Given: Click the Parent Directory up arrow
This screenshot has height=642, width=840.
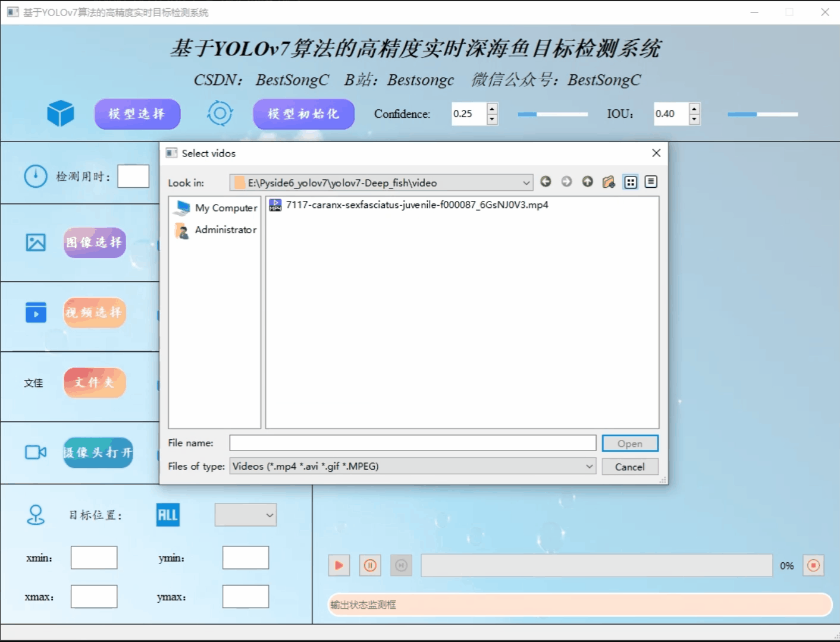Looking at the screenshot, I should coord(588,182).
